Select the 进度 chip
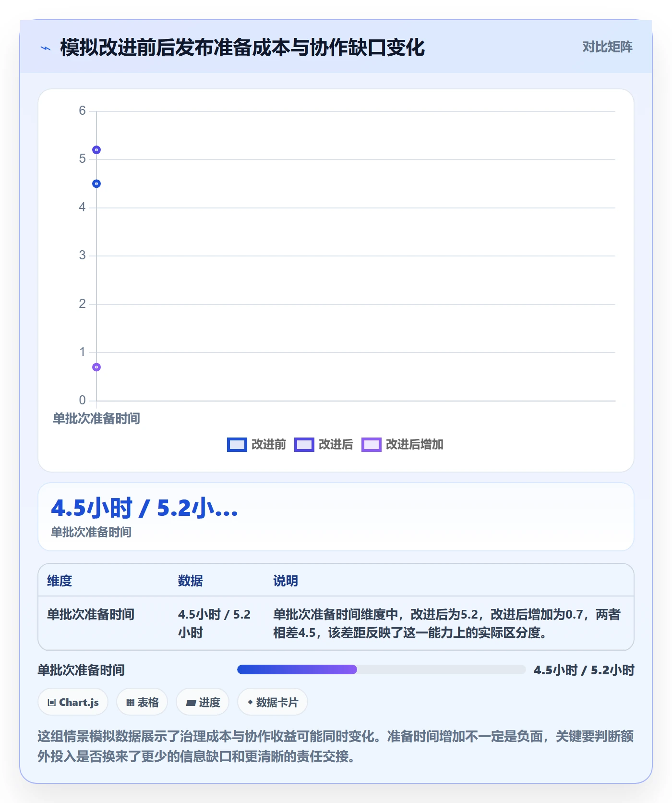 [203, 702]
